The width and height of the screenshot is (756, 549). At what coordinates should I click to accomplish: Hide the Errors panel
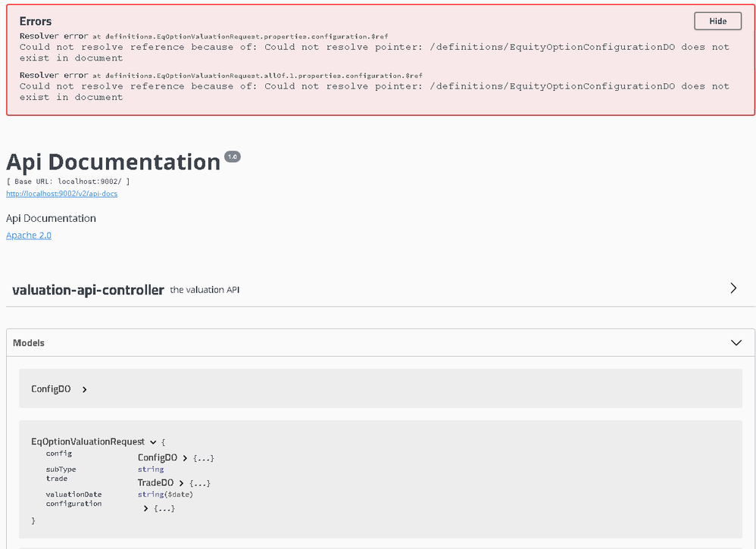717,21
